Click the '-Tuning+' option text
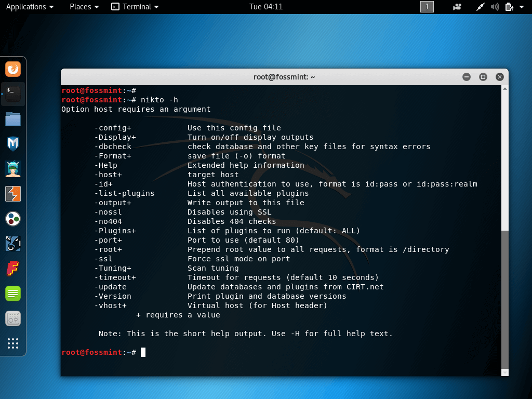This screenshot has width=532, height=399. click(x=113, y=269)
